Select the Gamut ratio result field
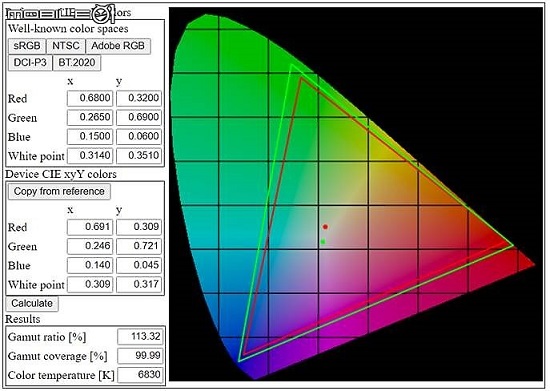Screen dimensions: 550x391 [x=140, y=337]
